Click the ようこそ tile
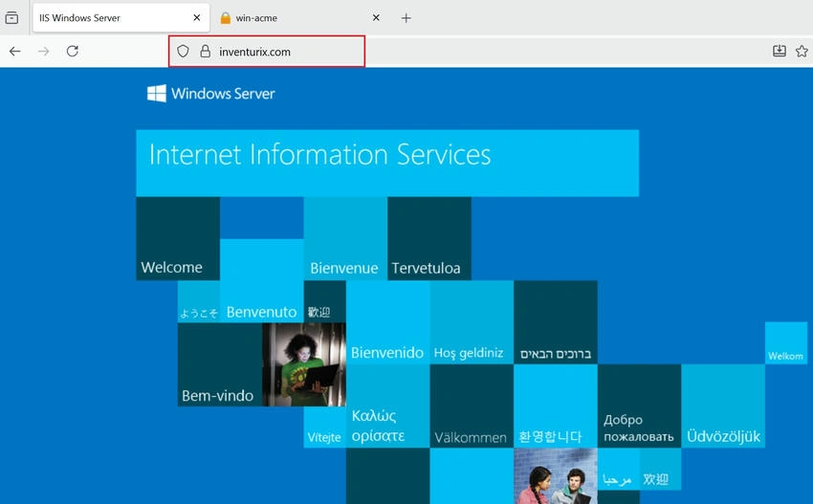 pyautogui.click(x=199, y=302)
